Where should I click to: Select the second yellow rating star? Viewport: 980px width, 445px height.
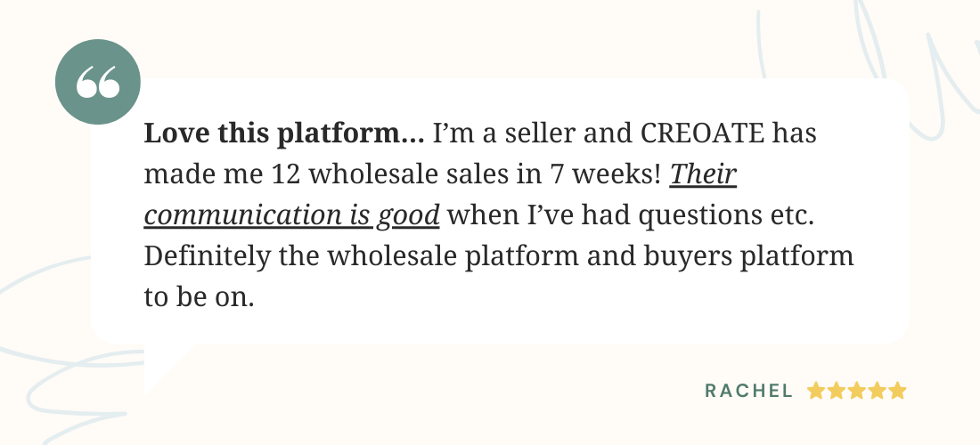[x=837, y=391]
